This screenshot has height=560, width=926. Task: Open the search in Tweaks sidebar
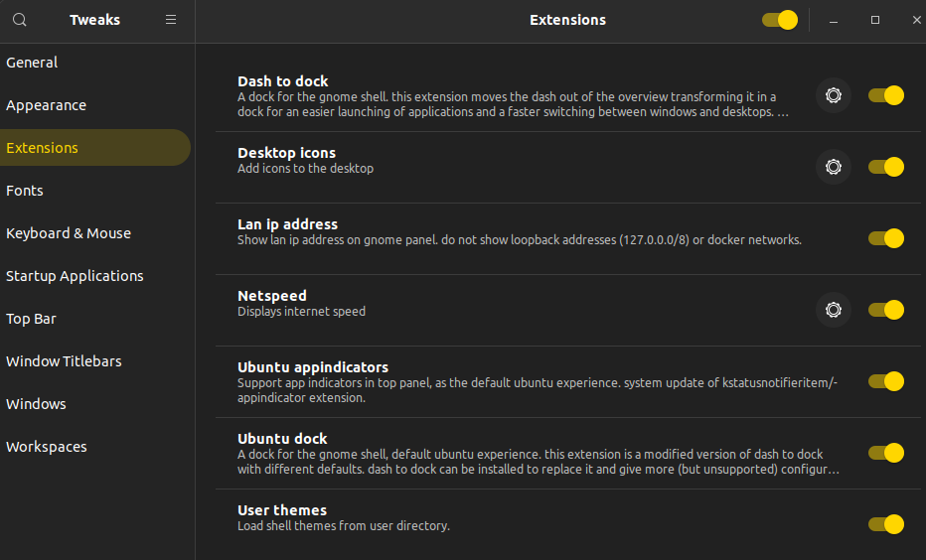[x=20, y=20]
